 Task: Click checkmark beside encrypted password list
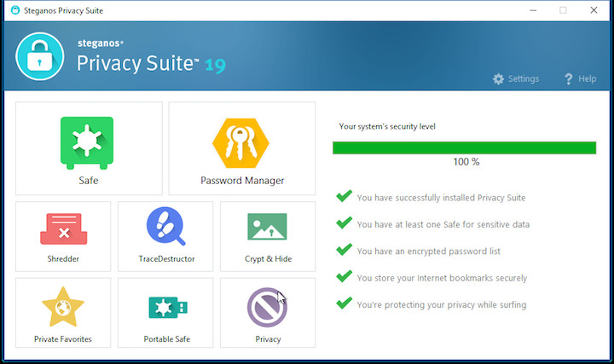click(345, 249)
